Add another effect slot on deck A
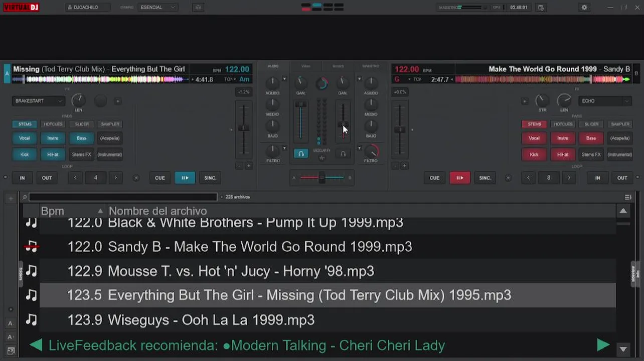This screenshot has height=361, width=644. 117,101
